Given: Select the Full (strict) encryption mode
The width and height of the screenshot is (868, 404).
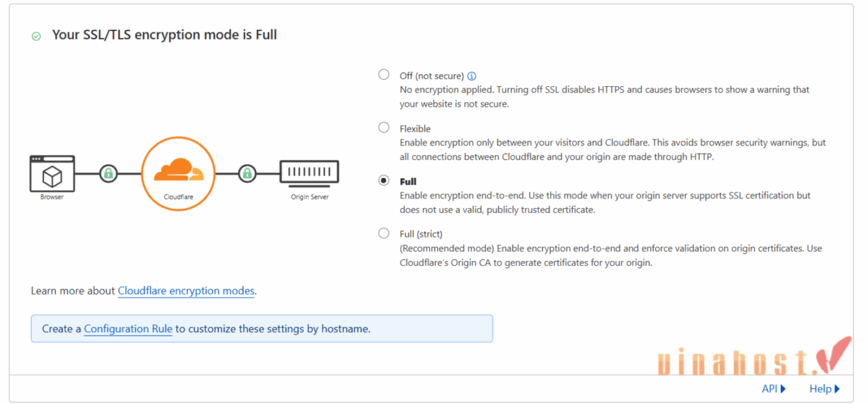Looking at the screenshot, I should coord(384,232).
